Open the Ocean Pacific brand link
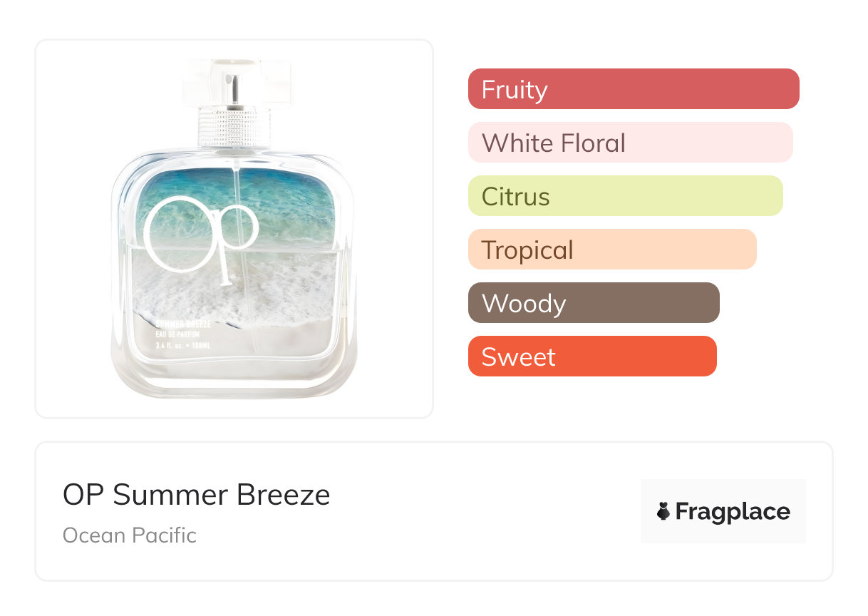Viewport: 868px width, 616px height. pos(129,535)
